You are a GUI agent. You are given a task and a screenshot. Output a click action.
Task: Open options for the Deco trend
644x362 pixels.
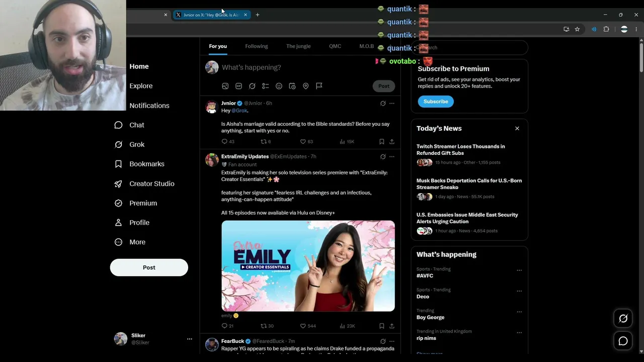pos(519,291)
